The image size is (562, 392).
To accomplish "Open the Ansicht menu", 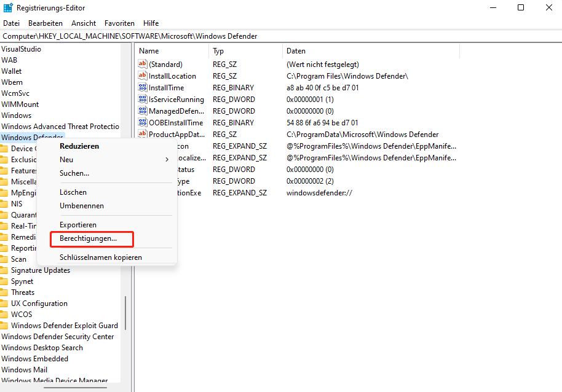I will (84, 23).
